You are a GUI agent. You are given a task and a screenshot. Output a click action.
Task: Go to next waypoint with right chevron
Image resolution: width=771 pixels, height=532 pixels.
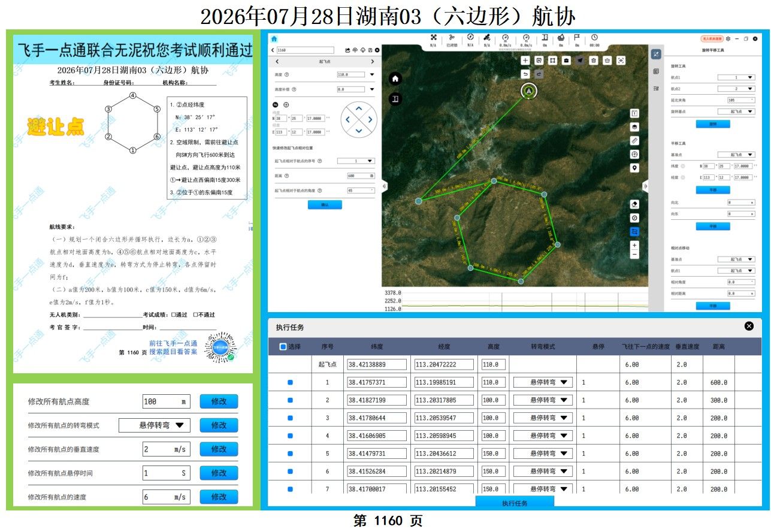(x=373, y=62)
